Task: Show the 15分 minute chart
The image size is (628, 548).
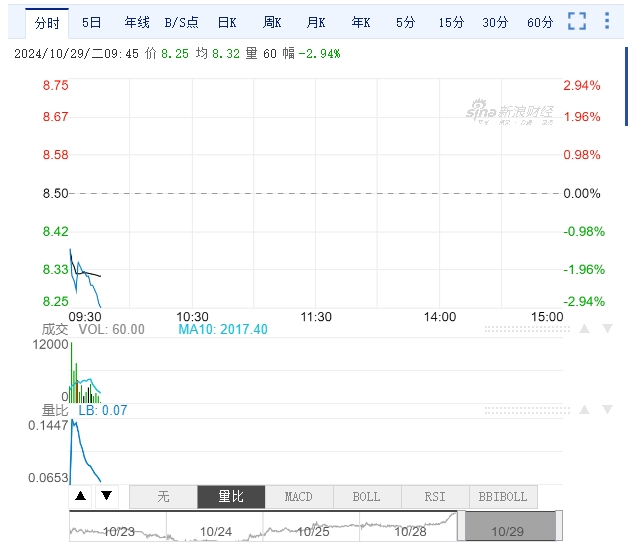Action: click(x=451, y=22)
